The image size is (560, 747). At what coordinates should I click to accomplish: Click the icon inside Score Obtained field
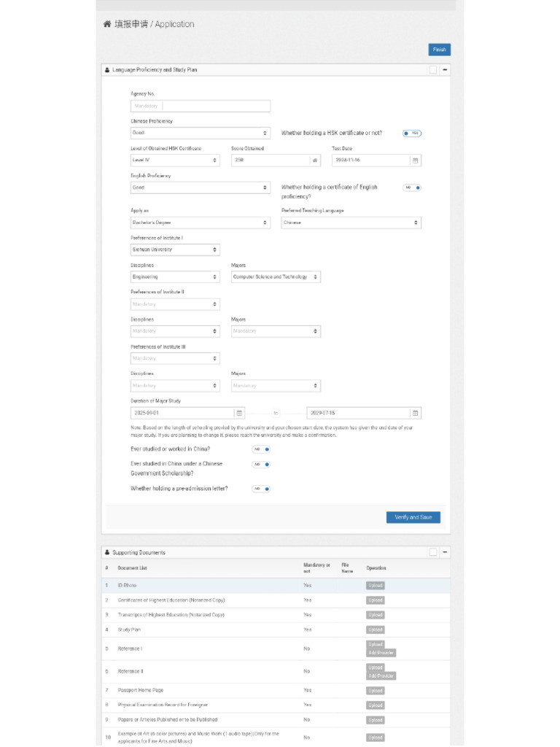coord(315,160)
